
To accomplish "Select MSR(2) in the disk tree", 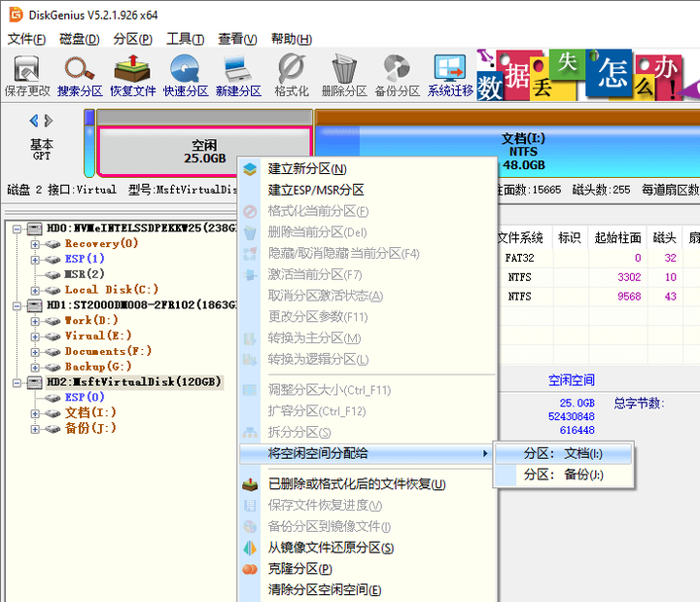I will [x=85, y=273].
